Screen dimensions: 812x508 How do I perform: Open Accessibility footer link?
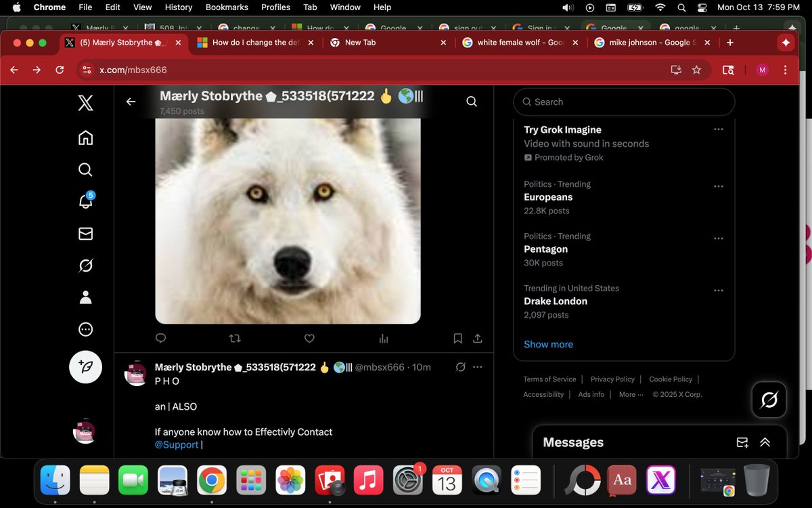(x=543, y=394)
